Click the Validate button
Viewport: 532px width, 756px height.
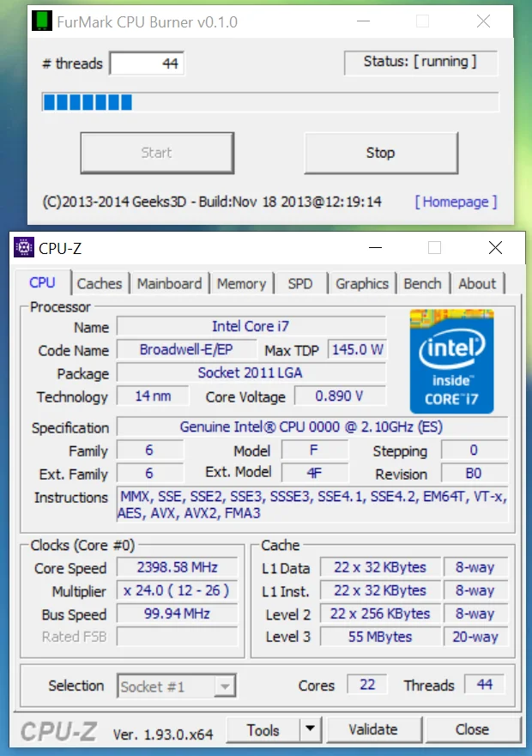click(374, 729)
